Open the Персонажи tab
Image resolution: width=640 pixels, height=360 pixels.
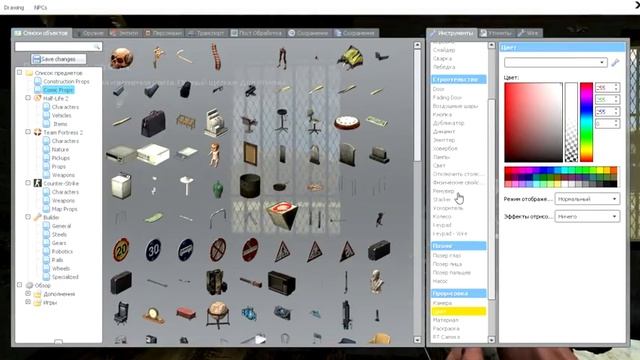pyautogui.click(x=164, y=33)
